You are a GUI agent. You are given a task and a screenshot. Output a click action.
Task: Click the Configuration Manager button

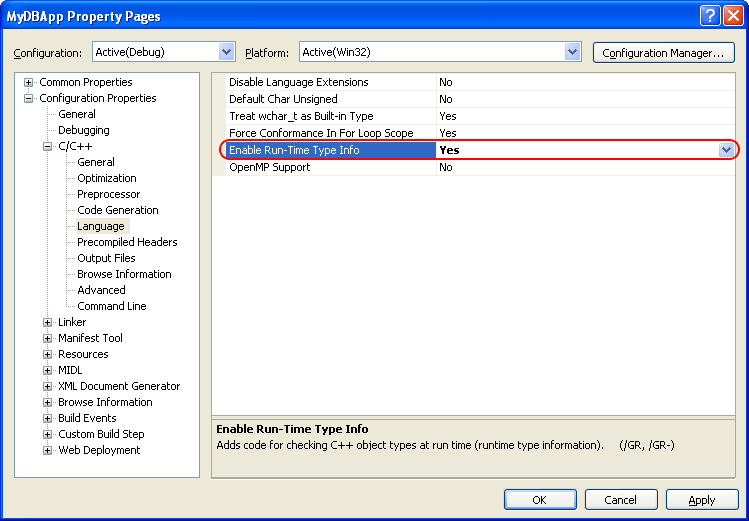663,52
